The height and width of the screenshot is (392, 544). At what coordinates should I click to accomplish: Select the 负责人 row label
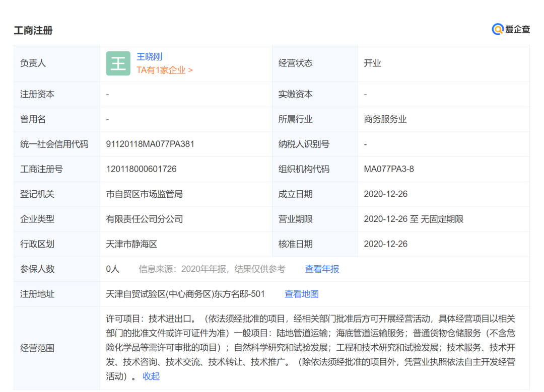(x=34, y=63)
